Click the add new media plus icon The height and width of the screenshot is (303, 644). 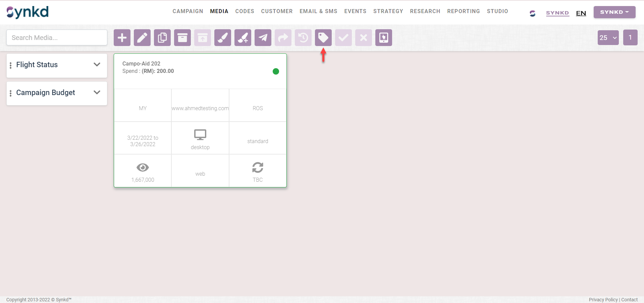[x=122, y=38]
